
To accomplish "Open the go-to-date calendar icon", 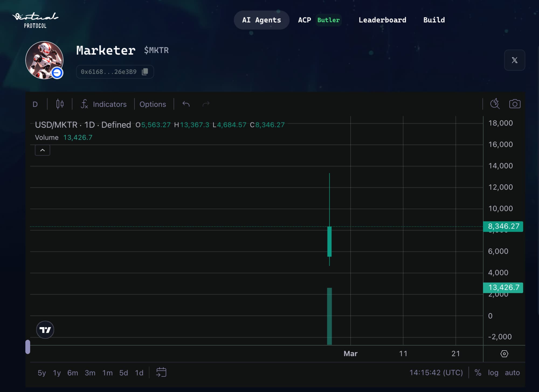I will (161, 372).
